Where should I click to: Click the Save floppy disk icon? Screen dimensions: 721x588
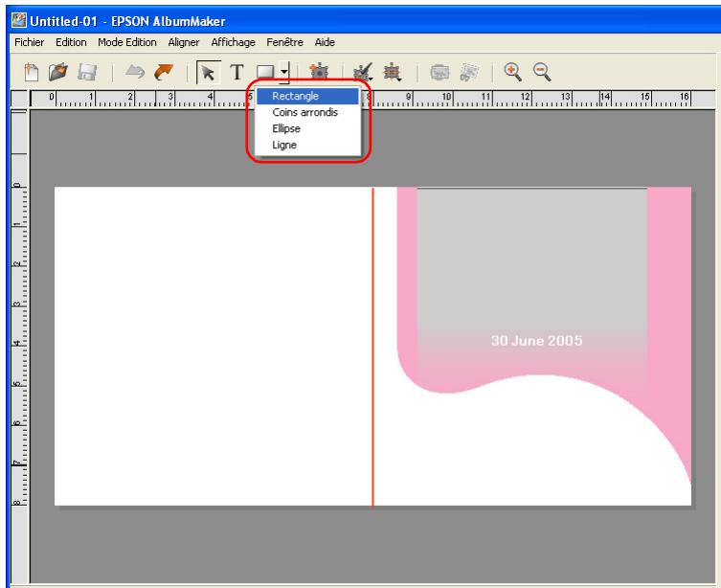pyautogui.click(x=87, y=73)
